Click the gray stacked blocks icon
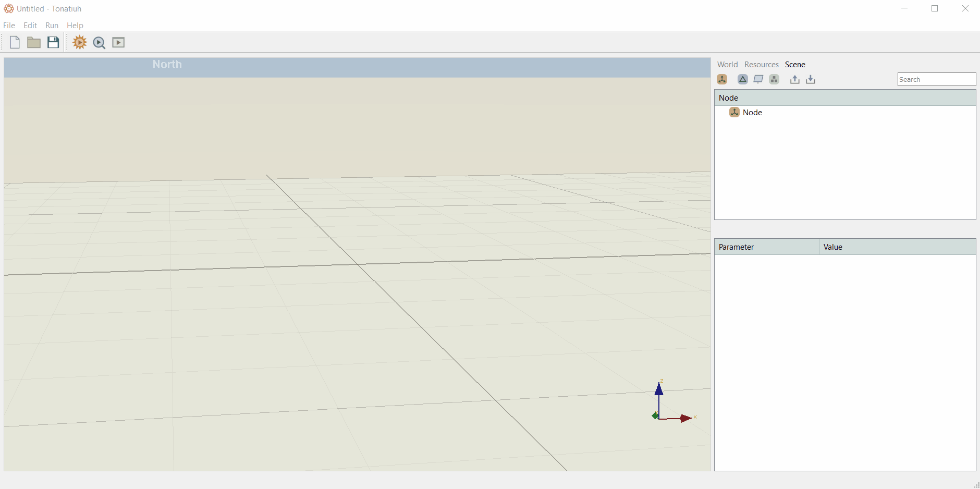 click(x=774, y=79)
